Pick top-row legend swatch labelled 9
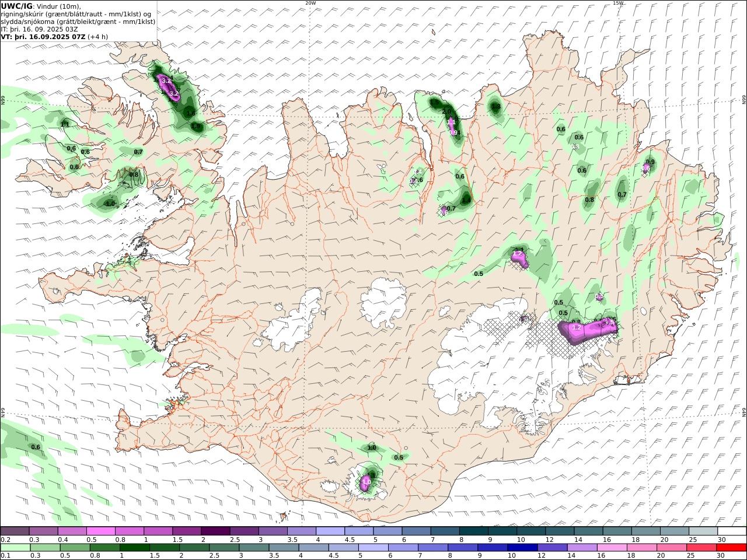Viewport: 747px width, 560px height. [x=502, y=531]
